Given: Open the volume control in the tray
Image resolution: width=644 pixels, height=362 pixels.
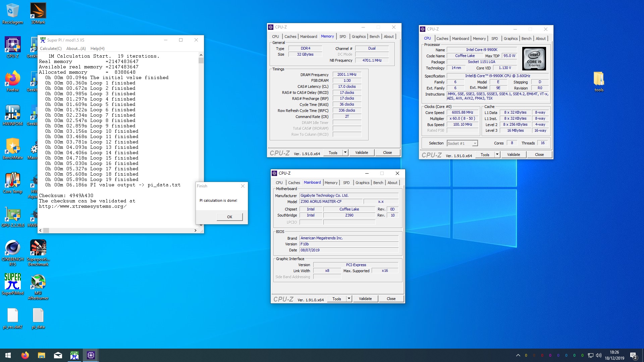Looking at the screenshot, I should tap(599, 355).
